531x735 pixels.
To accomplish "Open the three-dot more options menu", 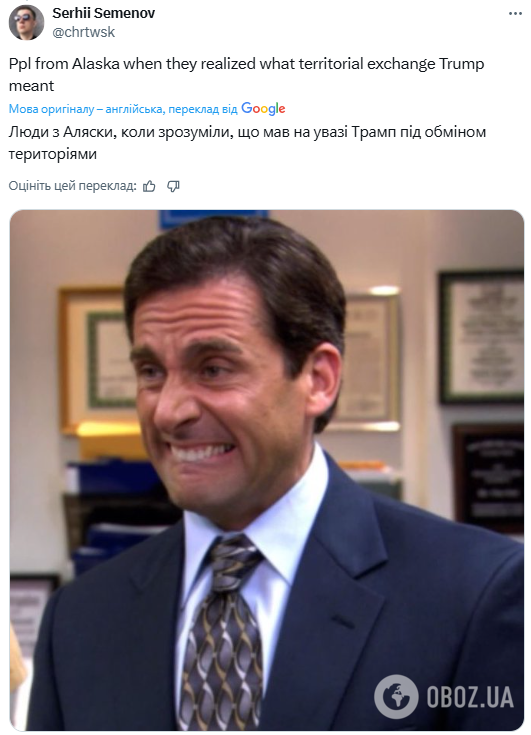I will 515,14.
